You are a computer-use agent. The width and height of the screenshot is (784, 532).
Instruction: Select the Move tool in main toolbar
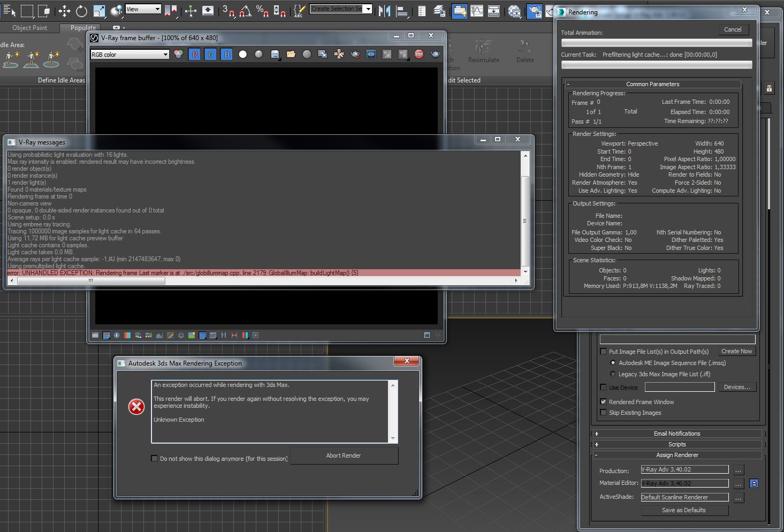coord(64,11)
